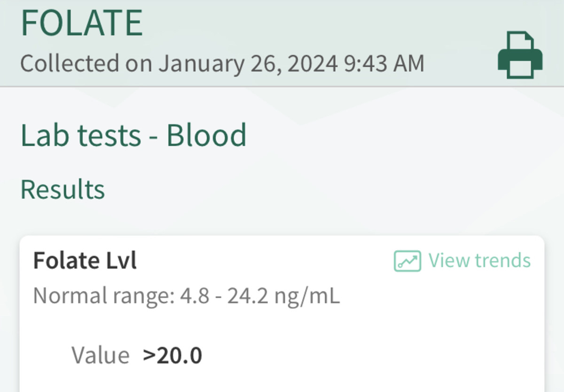Click the Folate Lvl test name
564x392 pixels.
(x=85, y=260)
